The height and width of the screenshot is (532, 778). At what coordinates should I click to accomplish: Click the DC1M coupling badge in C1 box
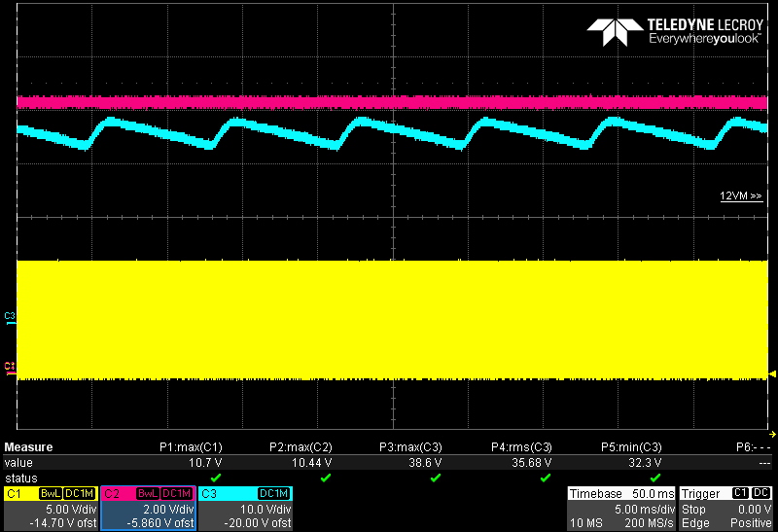pos(80,494)
